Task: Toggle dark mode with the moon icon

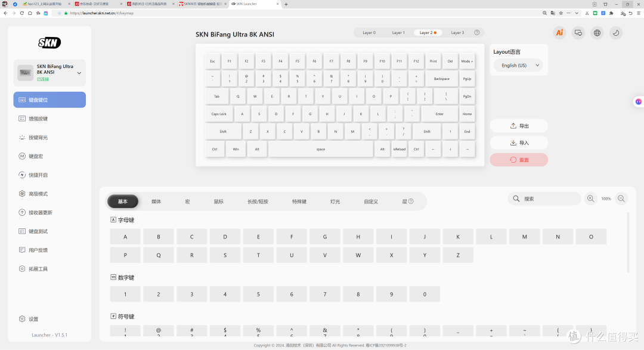Action: pos(616,33)
